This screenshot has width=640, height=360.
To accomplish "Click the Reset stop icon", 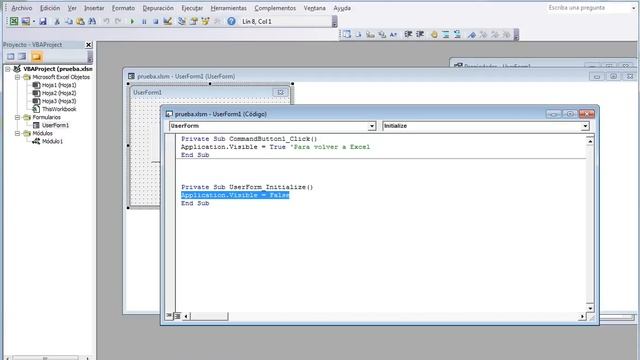I will (x=156, y=21).
